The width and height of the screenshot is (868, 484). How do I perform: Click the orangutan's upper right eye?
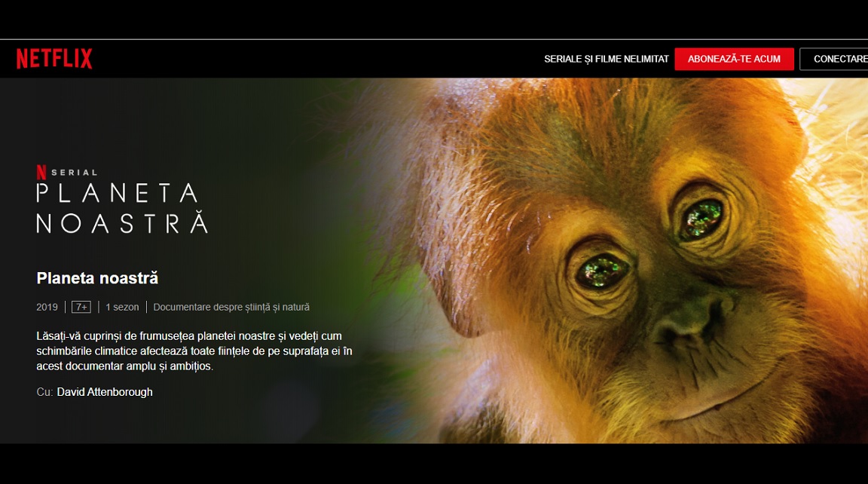tap(701, 218)
